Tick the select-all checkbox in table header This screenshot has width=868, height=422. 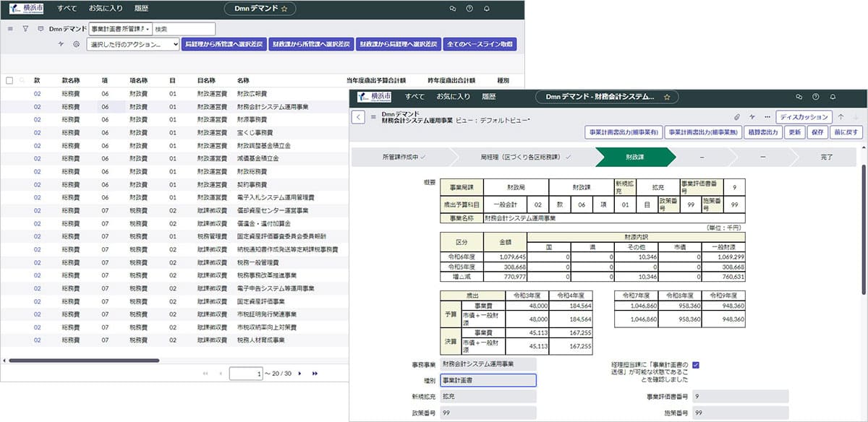click(x=9, y=81)
